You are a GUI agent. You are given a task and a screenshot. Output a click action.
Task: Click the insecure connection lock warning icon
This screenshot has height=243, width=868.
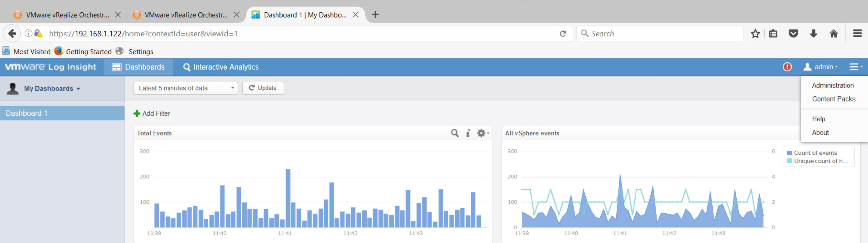[x=38, y=33]
